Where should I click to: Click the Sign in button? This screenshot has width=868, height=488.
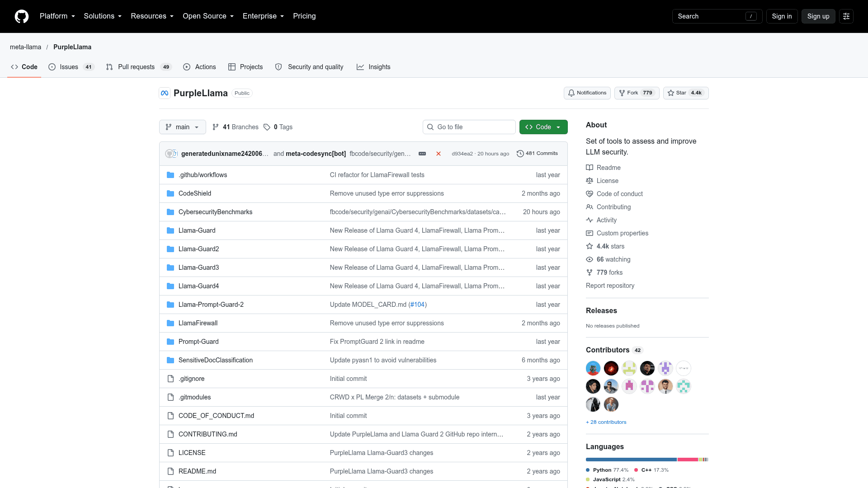click(782, 16)
